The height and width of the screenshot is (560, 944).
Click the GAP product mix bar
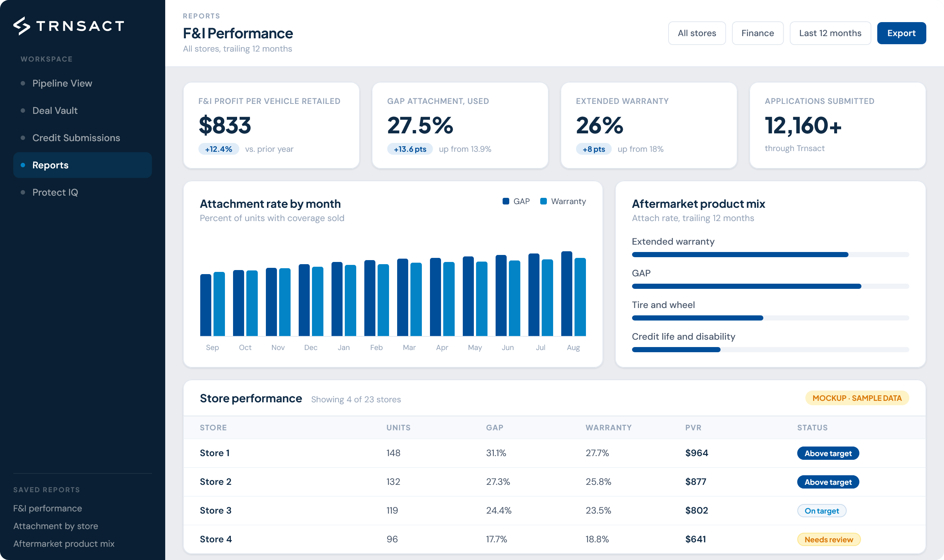[x=770, y=286]
